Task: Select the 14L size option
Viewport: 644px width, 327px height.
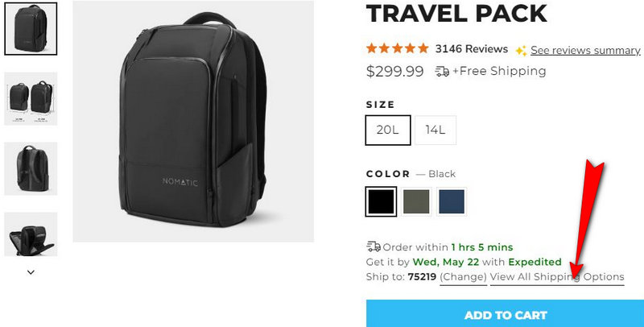Action: [x=436, y=130]
